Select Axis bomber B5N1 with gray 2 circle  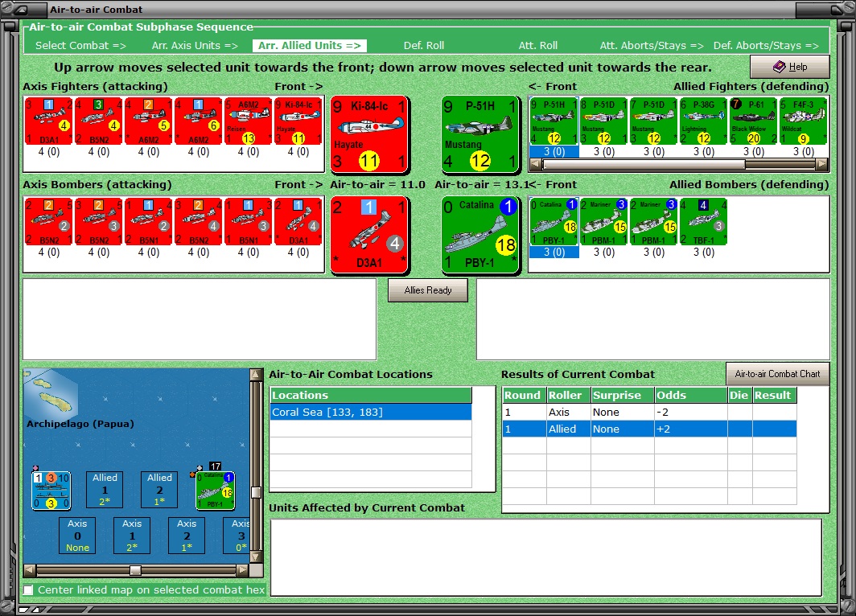149,221
